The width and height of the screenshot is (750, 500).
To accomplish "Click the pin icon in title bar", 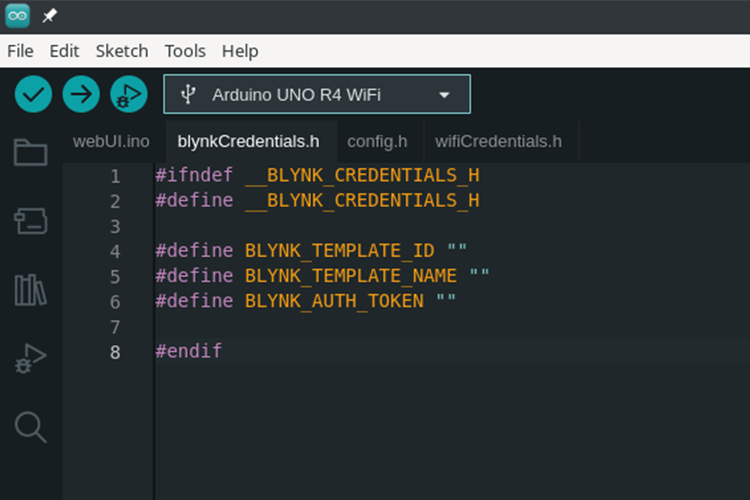I will coord(49,16).
